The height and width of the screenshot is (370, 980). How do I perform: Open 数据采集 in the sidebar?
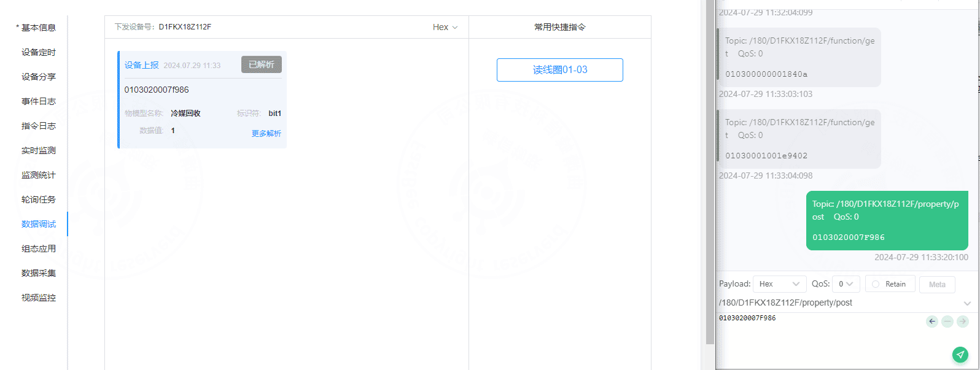[x=39, y=273]
